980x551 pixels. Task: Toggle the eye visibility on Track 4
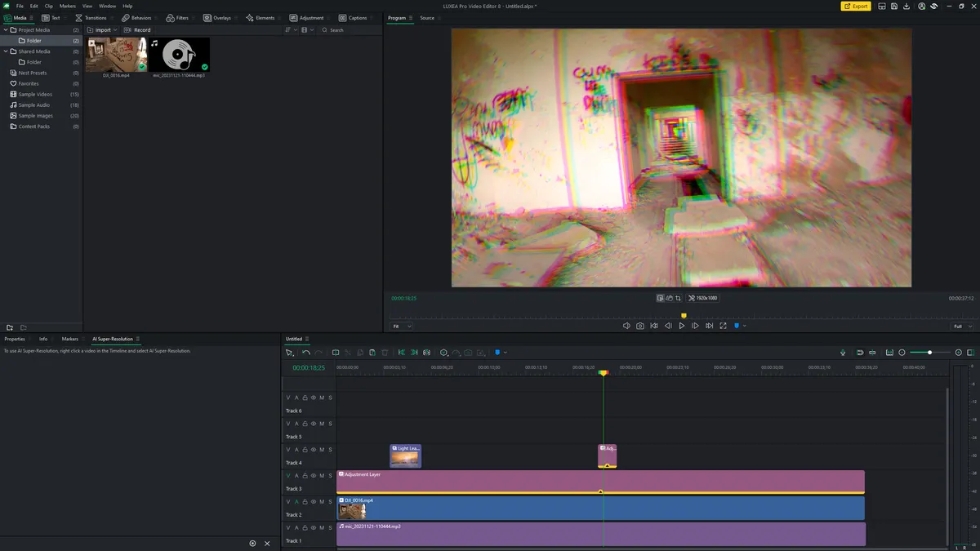(x=313, y=450)
